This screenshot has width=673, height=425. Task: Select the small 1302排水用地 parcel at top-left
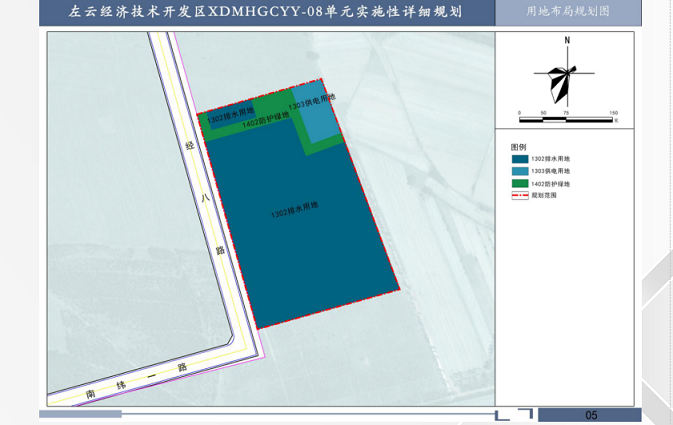tap(230, 117)
